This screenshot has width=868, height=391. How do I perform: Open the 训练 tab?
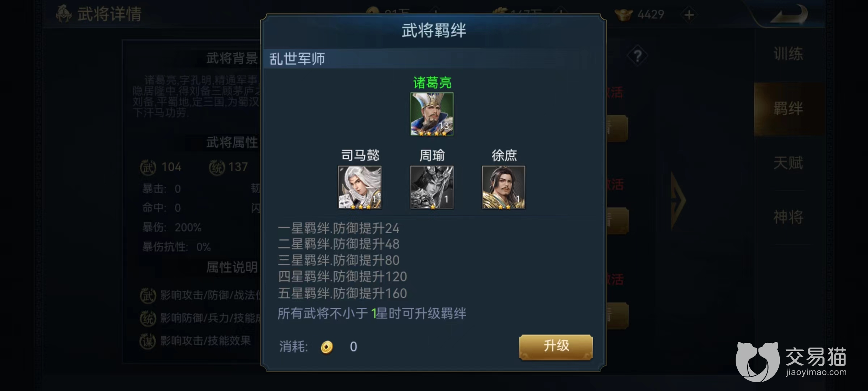click(788, 54)
